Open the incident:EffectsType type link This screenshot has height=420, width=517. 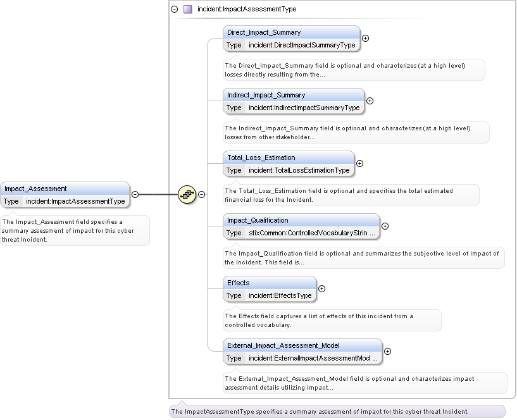[280, 295]
